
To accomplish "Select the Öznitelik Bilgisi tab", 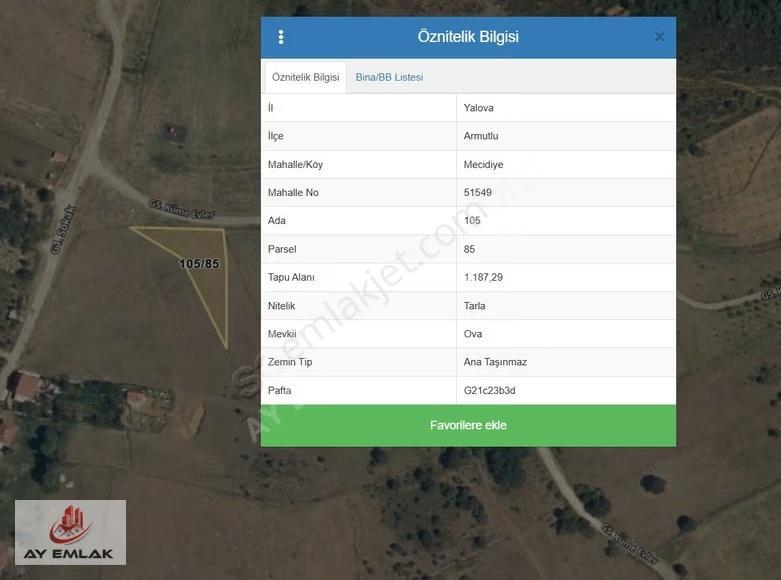I will pos(305,77).
